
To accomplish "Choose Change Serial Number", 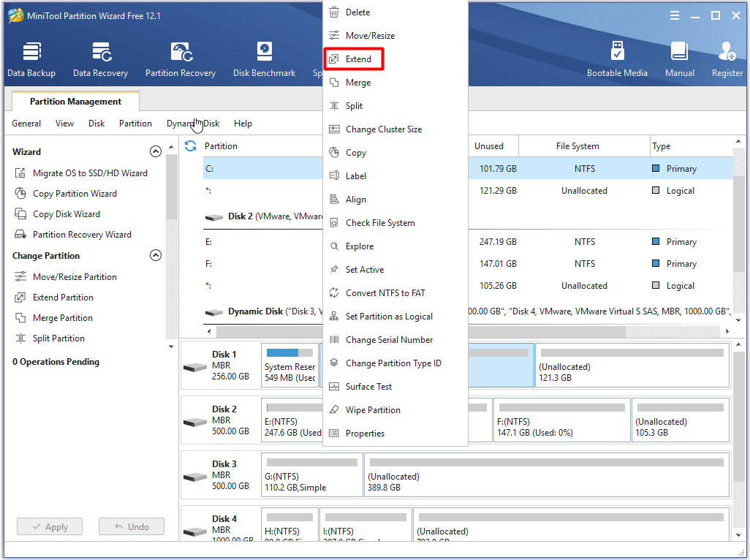I will point(395,340).
